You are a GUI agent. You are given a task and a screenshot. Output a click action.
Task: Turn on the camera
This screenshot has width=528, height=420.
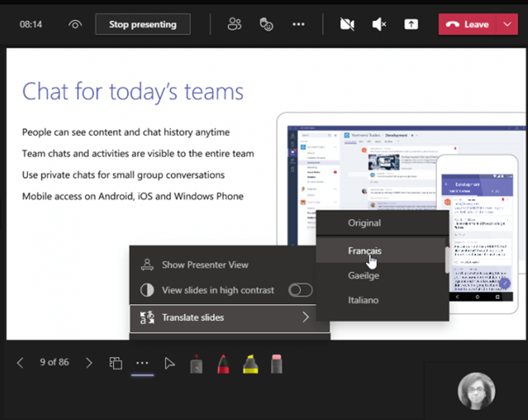(x=346, y=25)
